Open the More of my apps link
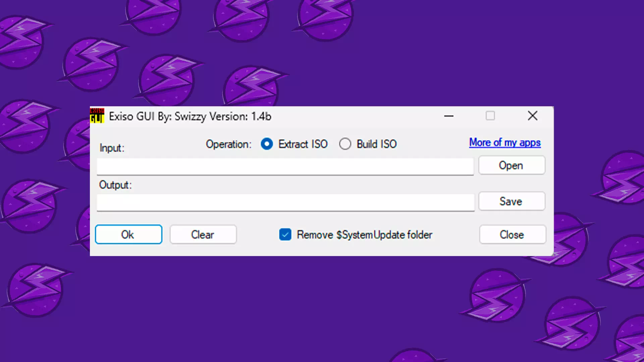 click(505, 142)
